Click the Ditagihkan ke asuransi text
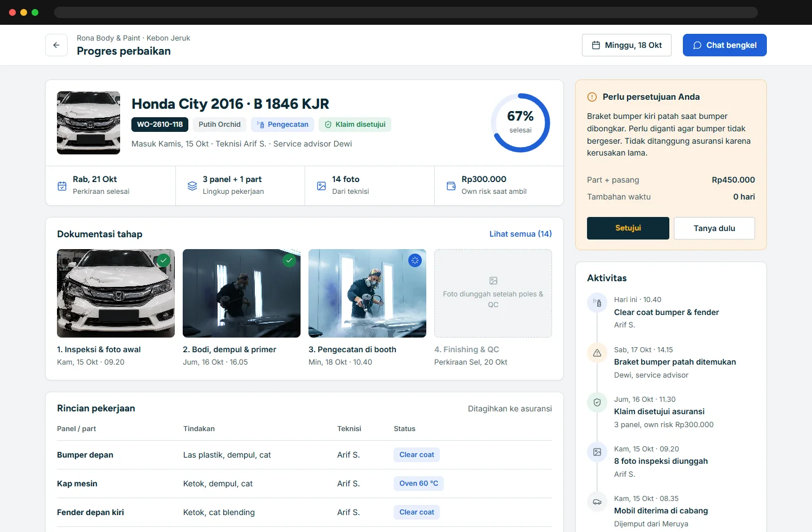This screenshot has width=812, height=532. (510, 409)
